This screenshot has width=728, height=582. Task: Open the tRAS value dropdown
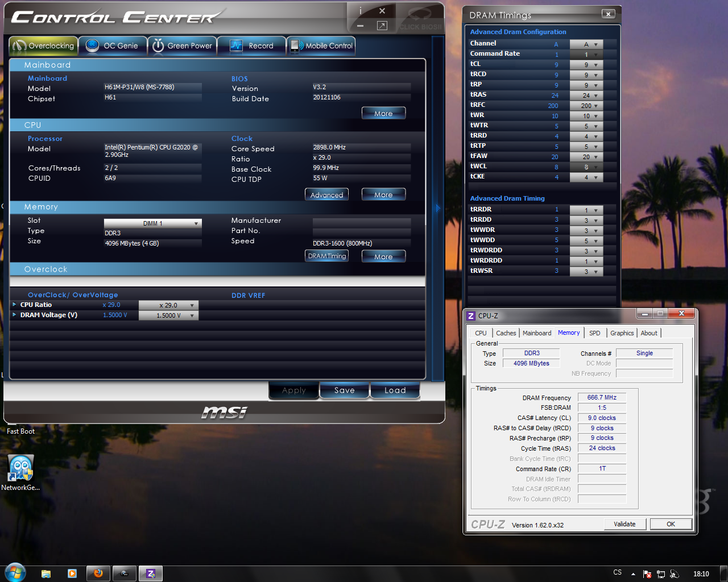(x=586, y=95)
